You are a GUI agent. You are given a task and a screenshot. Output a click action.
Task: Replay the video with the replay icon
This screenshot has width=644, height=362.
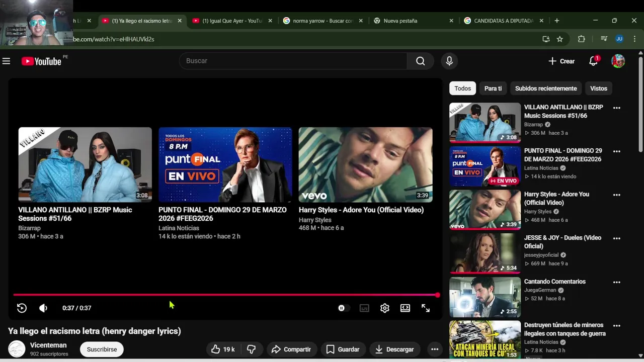(x=22, y=308)
